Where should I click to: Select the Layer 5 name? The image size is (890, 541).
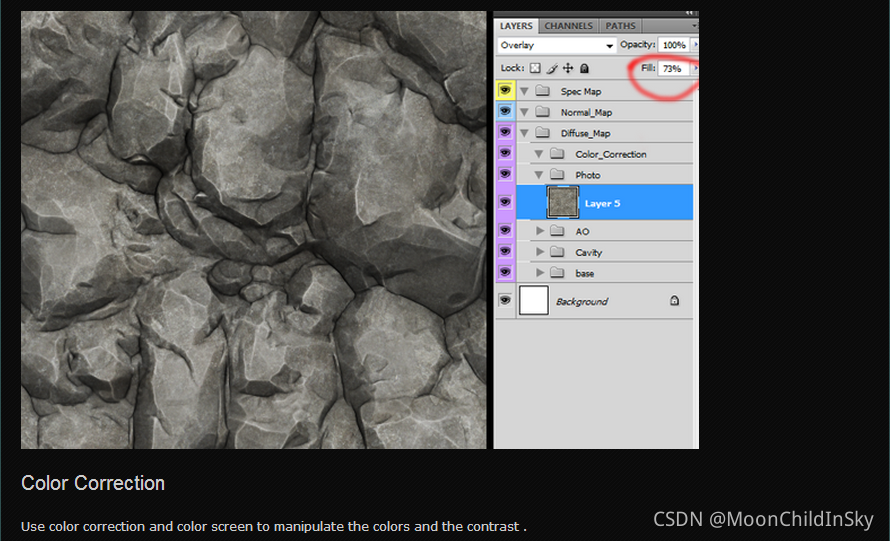[602, 203]
